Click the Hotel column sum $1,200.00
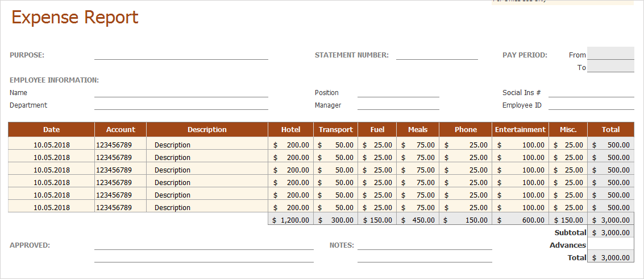Viewport: 644px width, 279px height. [x=290, y=220]
